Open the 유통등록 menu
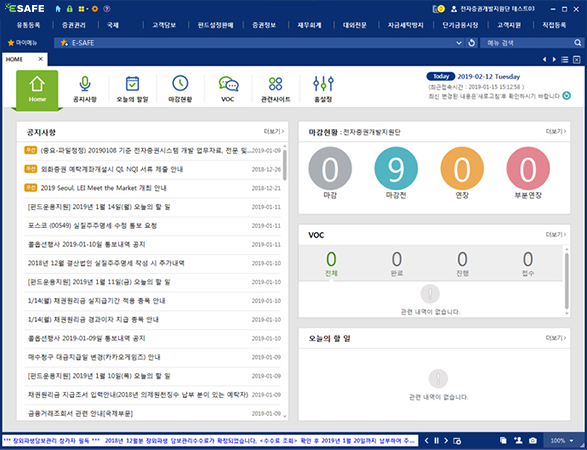 (x=28, y=25)
